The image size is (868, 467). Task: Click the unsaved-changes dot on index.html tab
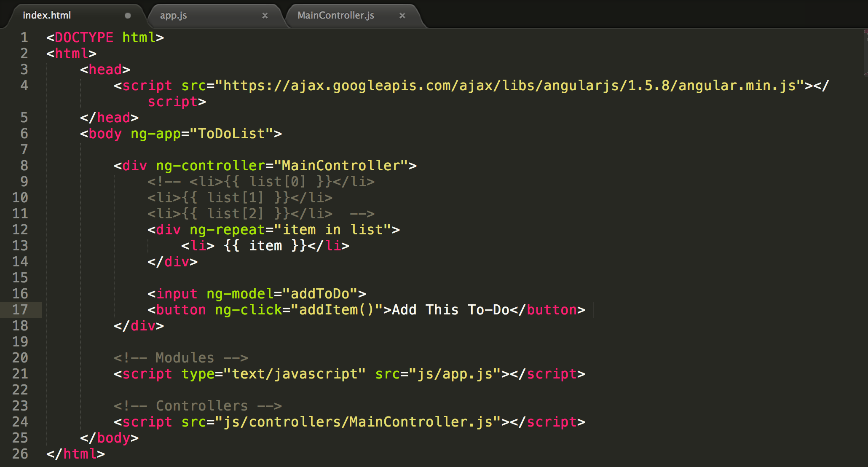point(127,16)
